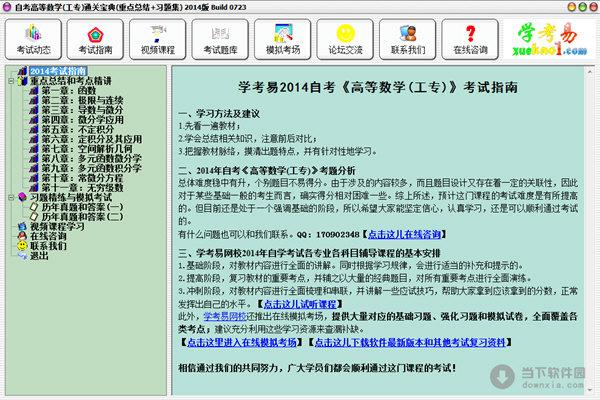Click the icon beside 第九章：多元函数积分学
The image size is (600, 400).
[34, 168]
